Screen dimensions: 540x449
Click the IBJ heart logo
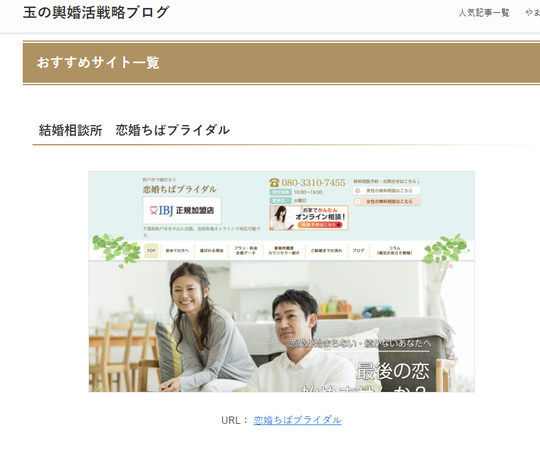154,210
